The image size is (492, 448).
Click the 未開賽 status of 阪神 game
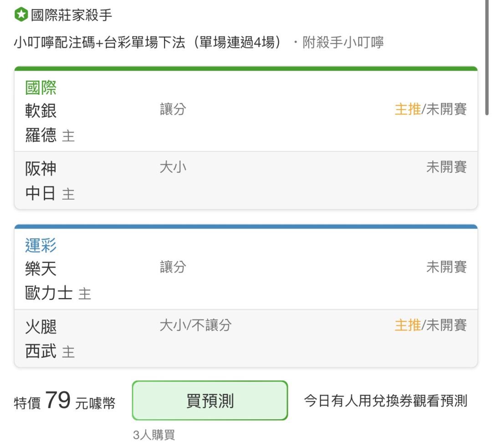coord(446,167)
